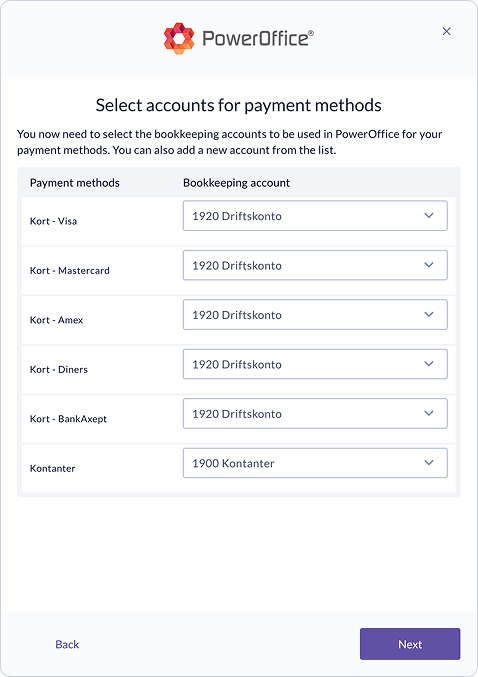Click the Bookkeeping account column header
The image size is (478, 677).
pos(236,183)
